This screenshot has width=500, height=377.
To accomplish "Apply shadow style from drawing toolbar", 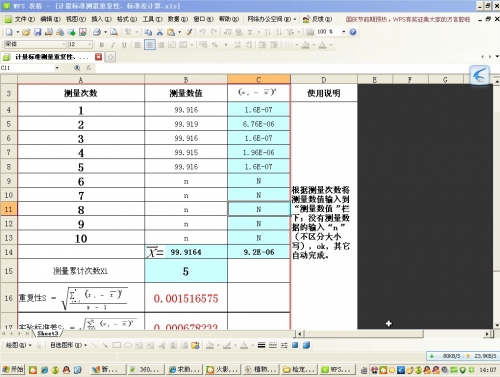I will click(295, 345).
